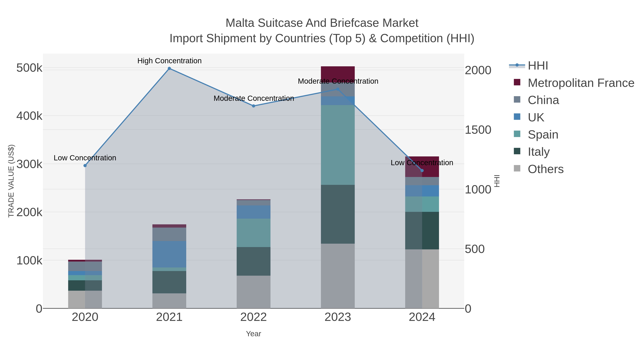
Task: Click the Italy dark green legend swatch
Action: click(517, 151)
